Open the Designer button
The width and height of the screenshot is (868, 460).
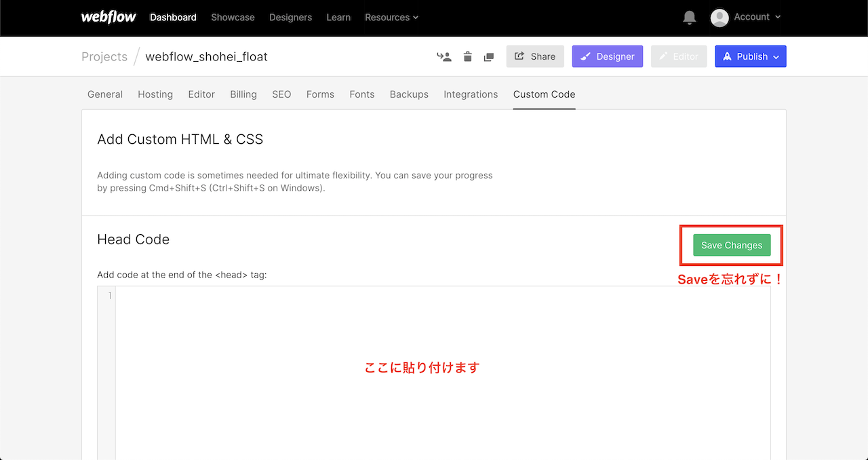(x=608, y=56)
